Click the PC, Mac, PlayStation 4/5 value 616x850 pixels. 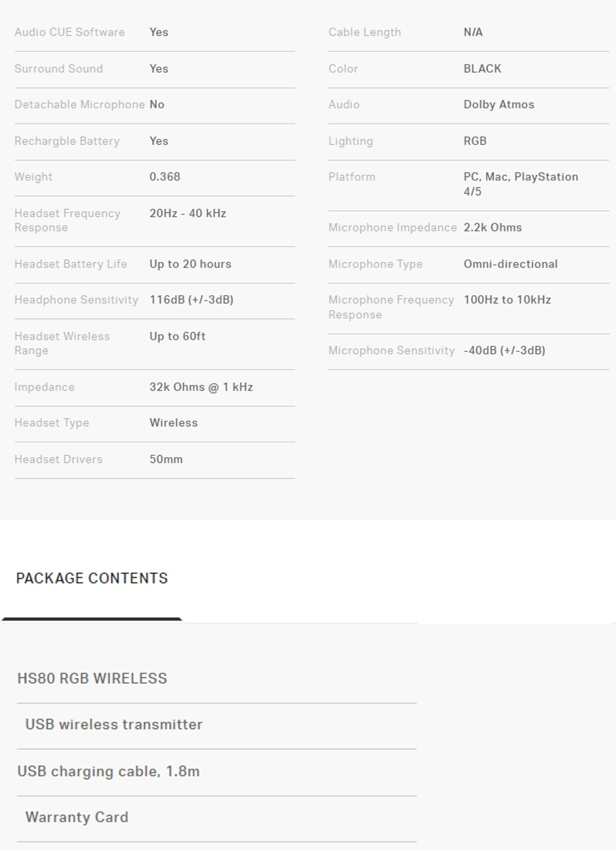521,184
